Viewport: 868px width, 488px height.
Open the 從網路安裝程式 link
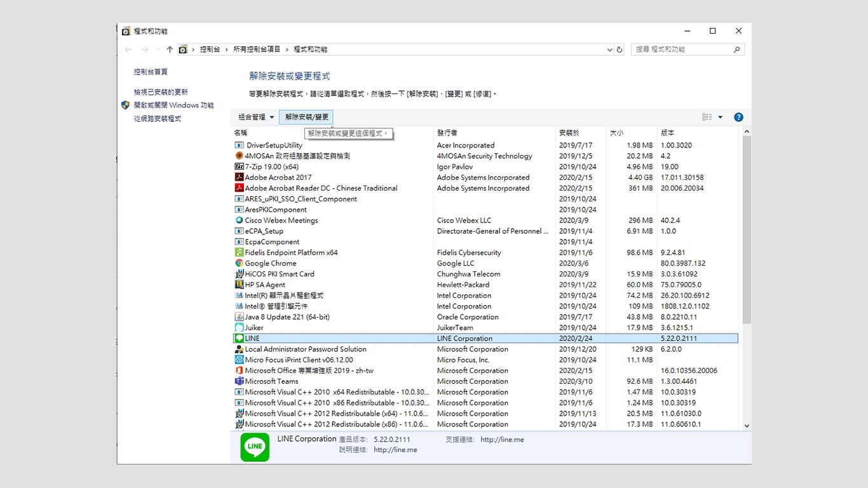[x=157, y=119]
